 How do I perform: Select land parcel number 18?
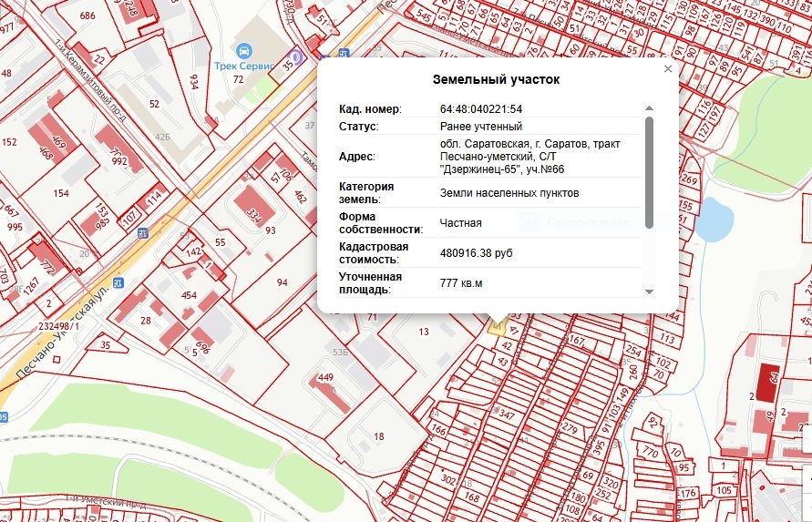tap(379, 436)
